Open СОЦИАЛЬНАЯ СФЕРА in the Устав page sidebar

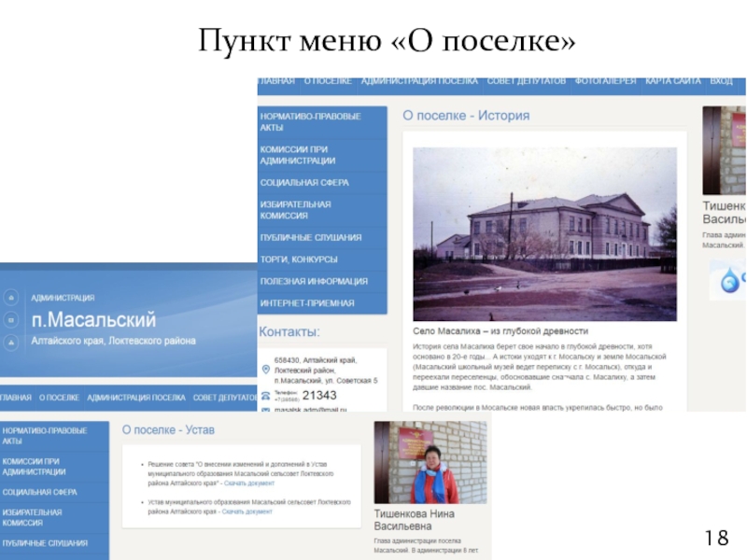(x=54, y=493)
